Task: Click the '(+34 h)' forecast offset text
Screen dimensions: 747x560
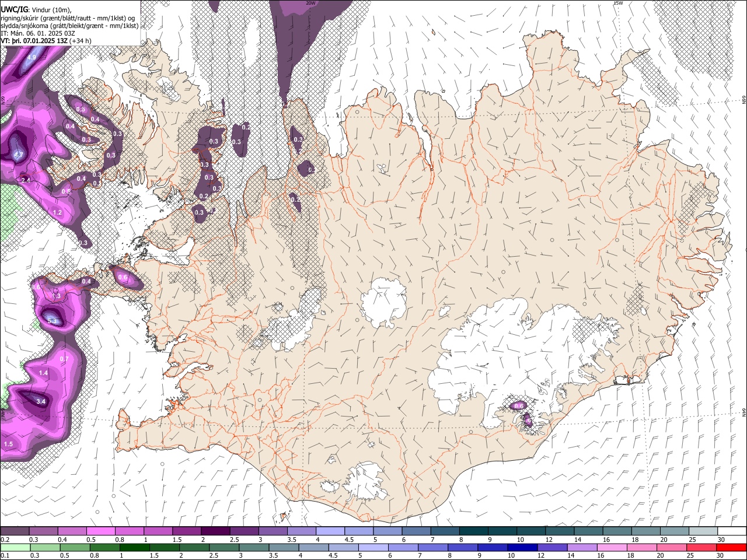Action: pos(81,41)
